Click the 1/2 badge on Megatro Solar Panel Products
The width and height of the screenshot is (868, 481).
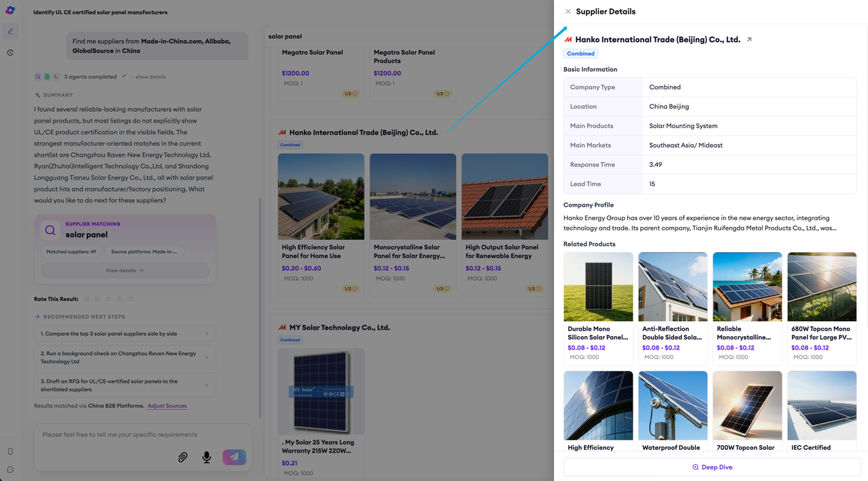[x=443, y=93]
